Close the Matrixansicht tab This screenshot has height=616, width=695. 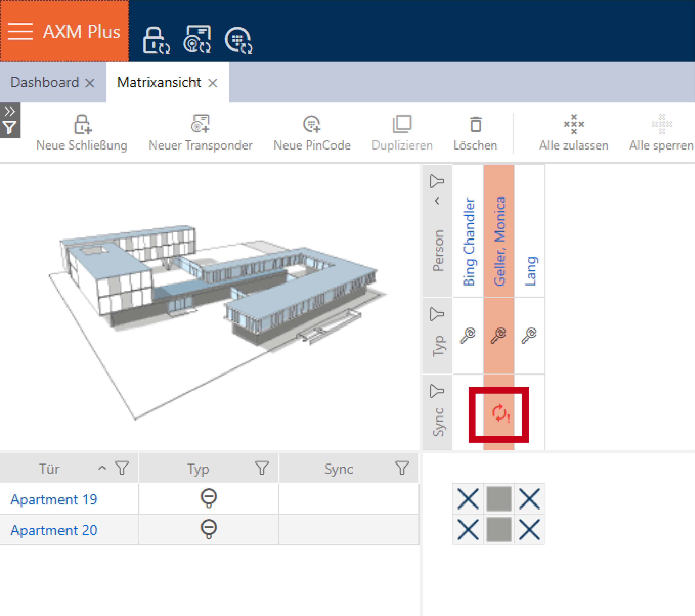pos(213,83)
